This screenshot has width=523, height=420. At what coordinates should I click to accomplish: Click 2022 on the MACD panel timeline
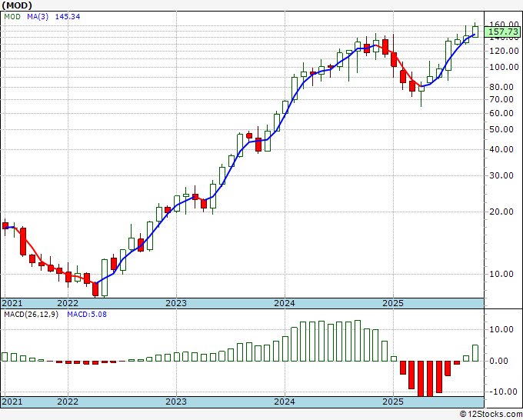point(68,402)
